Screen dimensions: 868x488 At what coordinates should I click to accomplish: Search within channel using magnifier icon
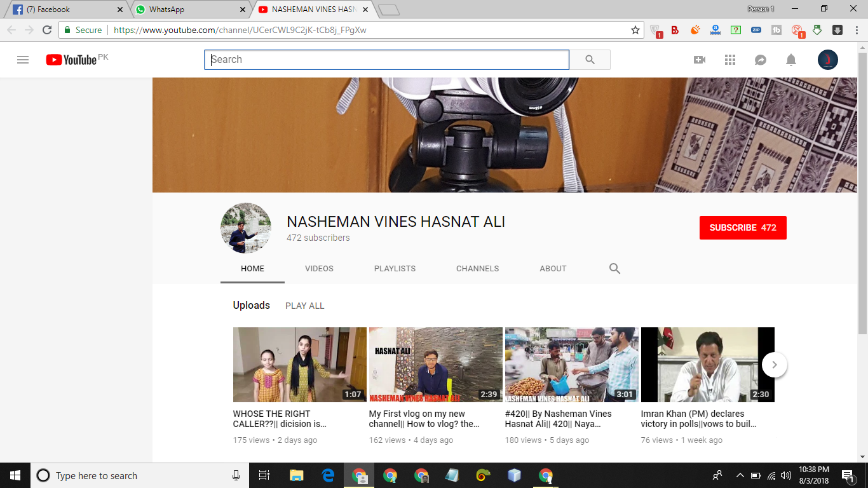(x=614, y=269)
